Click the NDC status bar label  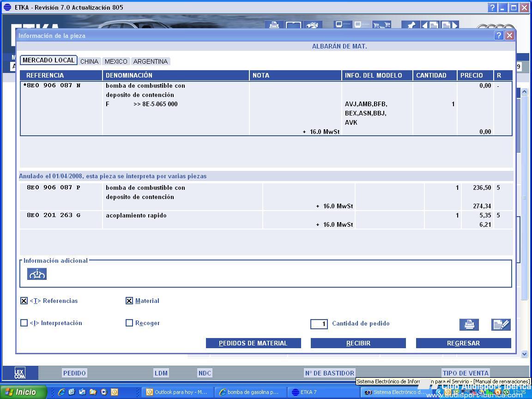click(x=205, y=373)
